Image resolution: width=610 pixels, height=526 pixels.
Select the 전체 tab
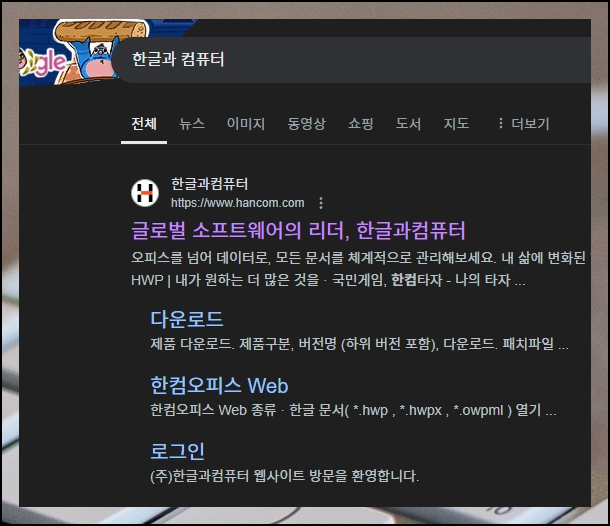144,124
